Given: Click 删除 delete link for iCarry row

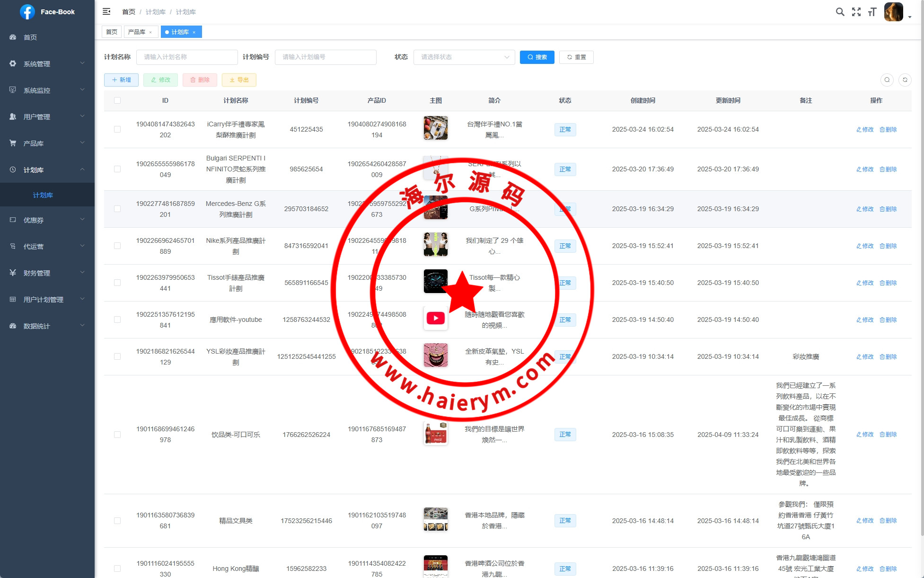Looking at the screenshot, I should [x=888, y=130].
